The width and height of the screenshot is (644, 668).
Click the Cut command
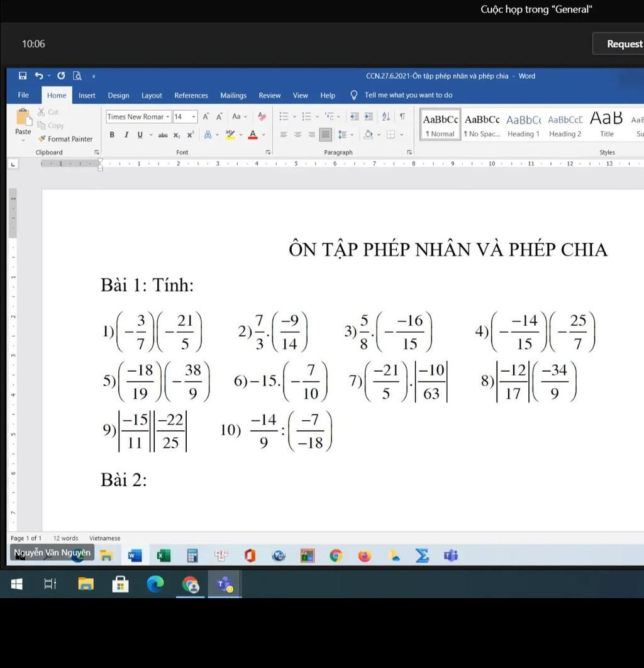click(48, 112)
